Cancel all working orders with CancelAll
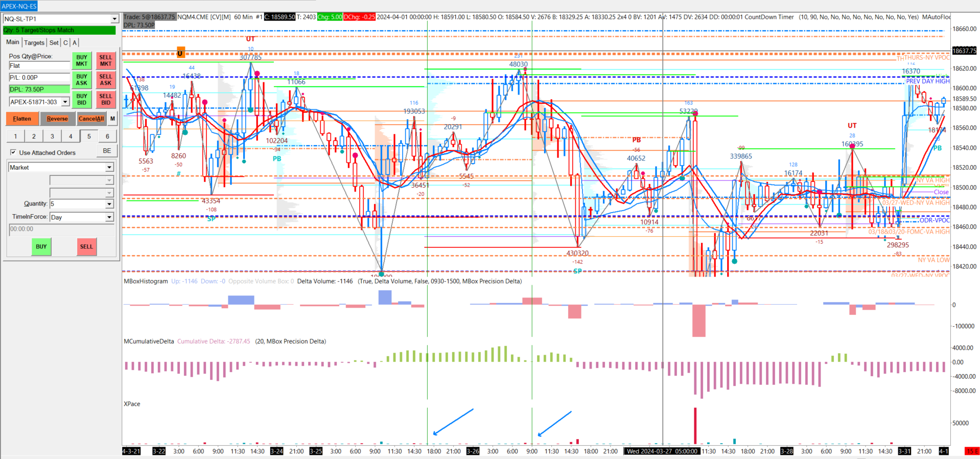 click(91, 119)
